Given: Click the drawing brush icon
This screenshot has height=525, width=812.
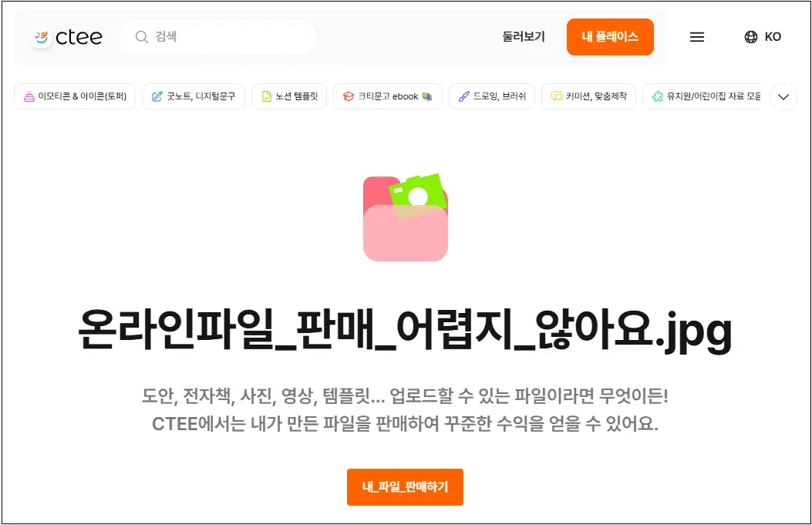Looking at the screenshot, I should [464, 96].
